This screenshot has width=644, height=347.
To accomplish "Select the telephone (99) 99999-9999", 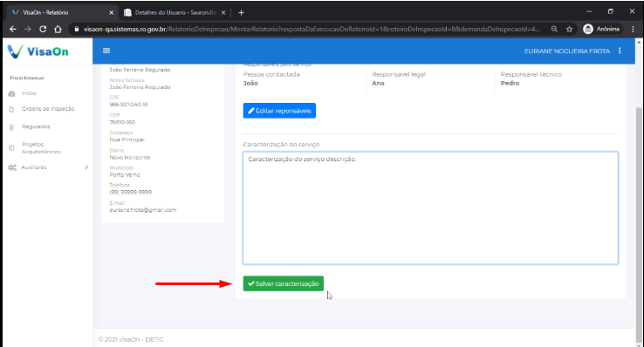I will [131, 193].
